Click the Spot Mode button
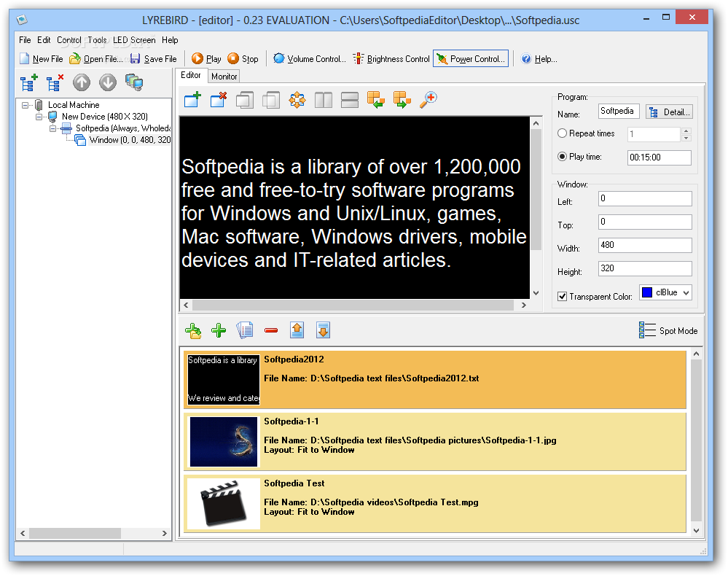728x576 pixels. pyautogui.click(x=668, y=330)
